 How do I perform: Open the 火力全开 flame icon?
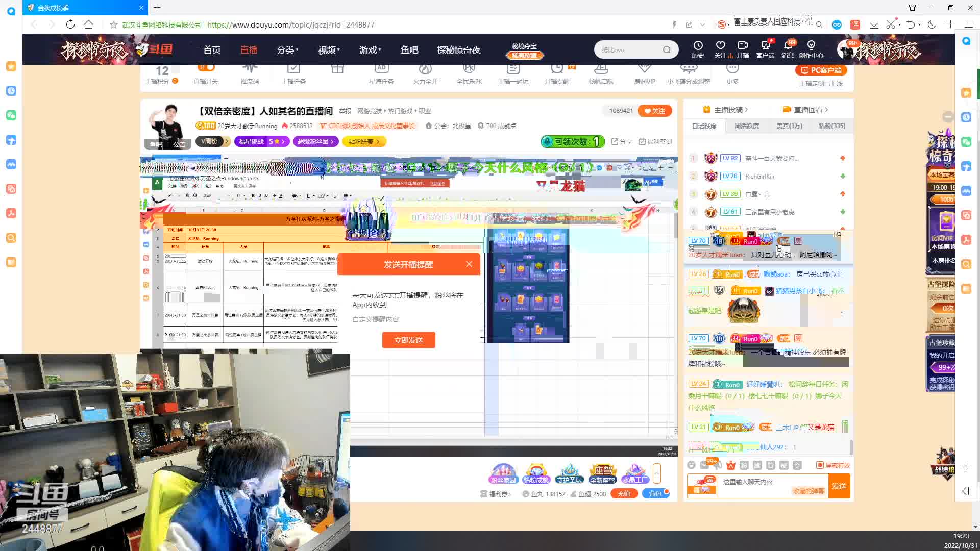[x=425, y=74]
